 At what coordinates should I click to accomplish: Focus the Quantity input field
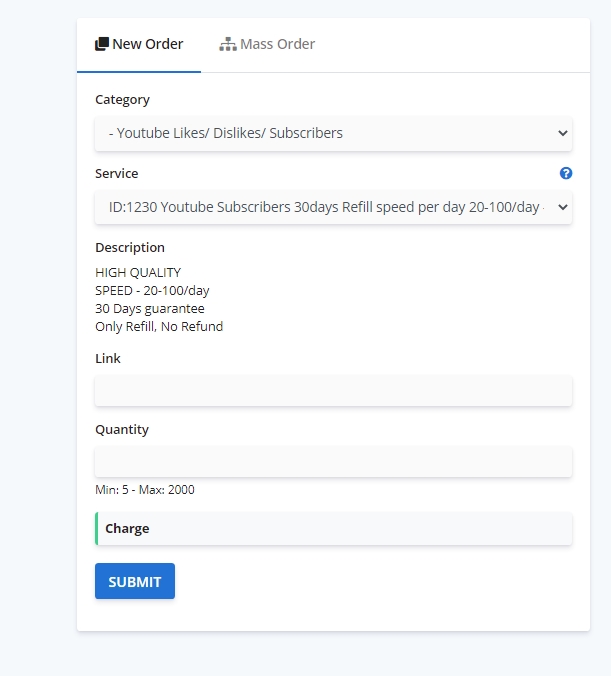pos(333,462)
